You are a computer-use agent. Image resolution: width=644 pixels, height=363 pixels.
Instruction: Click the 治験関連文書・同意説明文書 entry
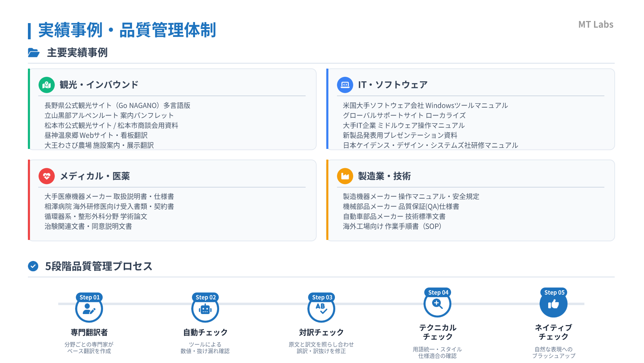pos(88,226)
